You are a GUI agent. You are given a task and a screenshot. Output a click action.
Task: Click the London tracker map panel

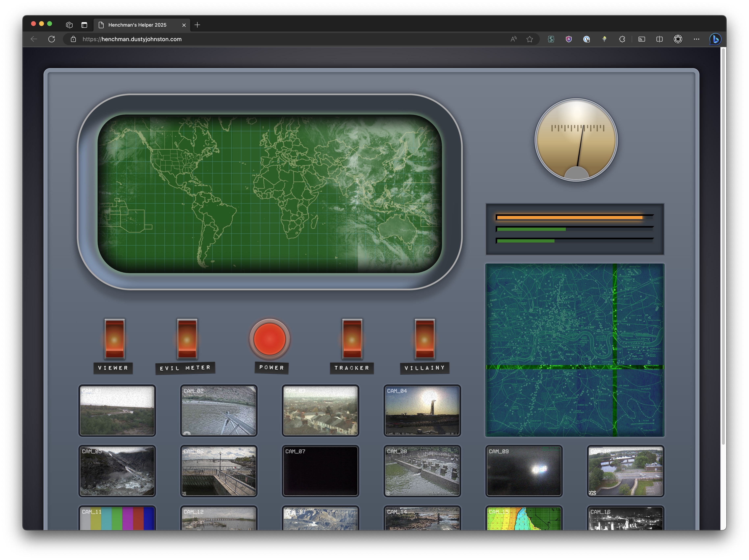pos(575,350)
